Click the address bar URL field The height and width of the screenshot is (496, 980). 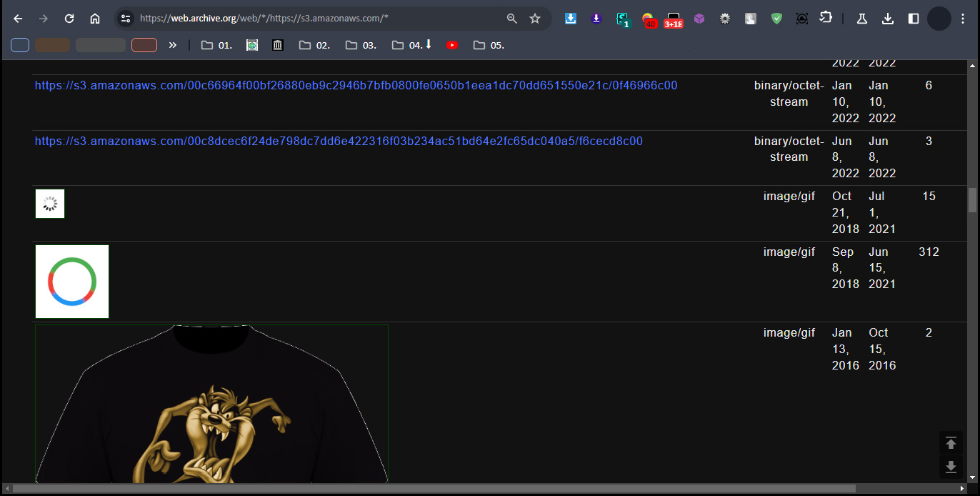[319, 19]
